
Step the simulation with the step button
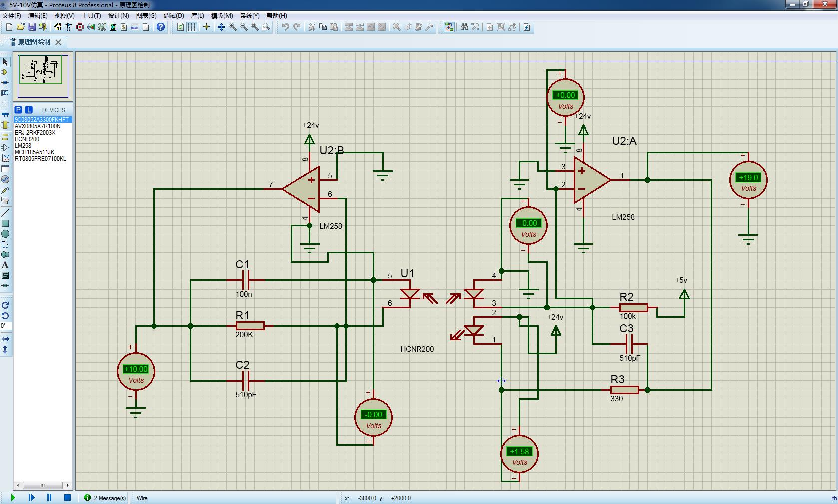pyautogui.click(x=31, y=498)
